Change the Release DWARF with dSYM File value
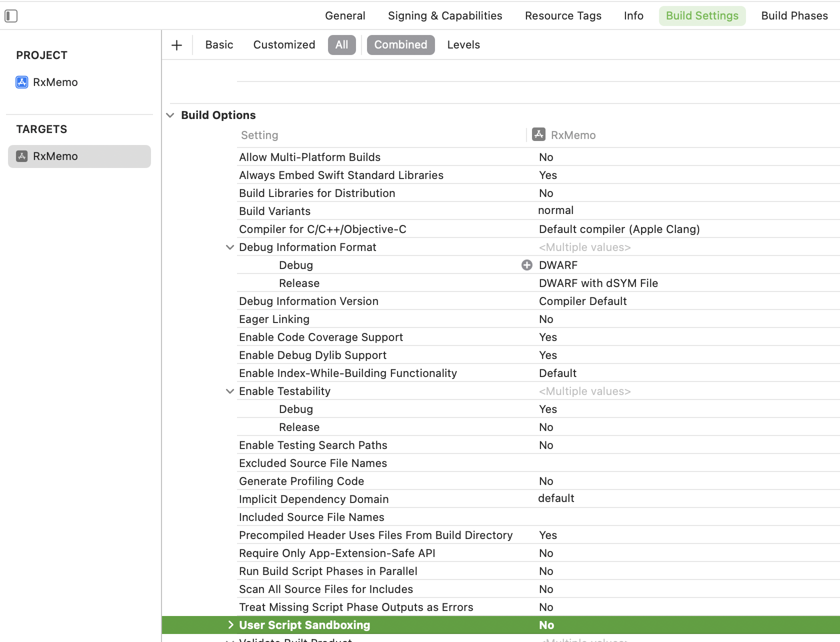Image resolution: width=840 pixels, height=642 pixels. pos(598,283)
